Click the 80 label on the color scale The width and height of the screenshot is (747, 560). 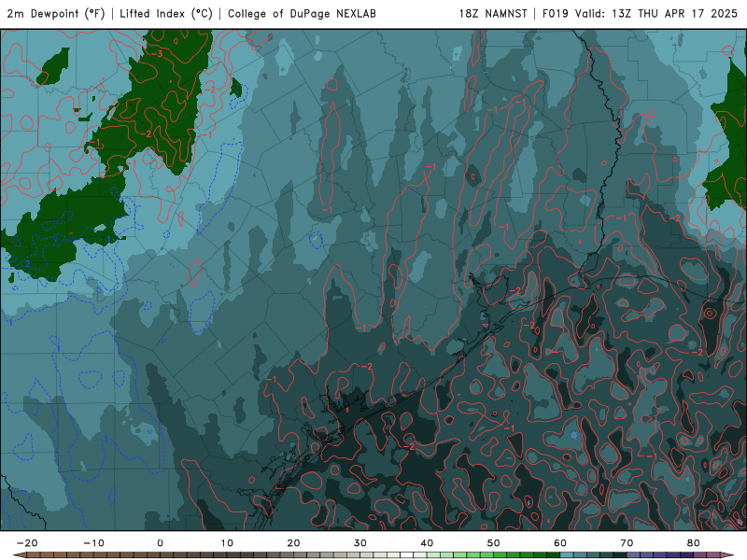694,543
